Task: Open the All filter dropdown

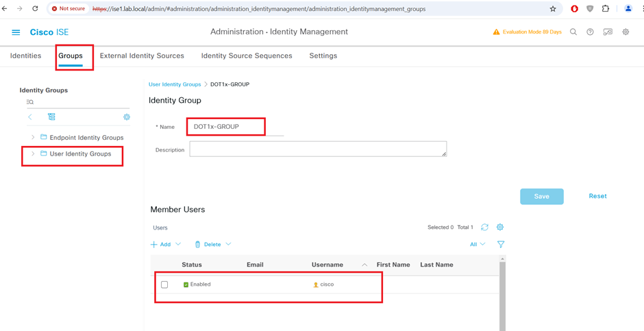Action: pos(478,245)
